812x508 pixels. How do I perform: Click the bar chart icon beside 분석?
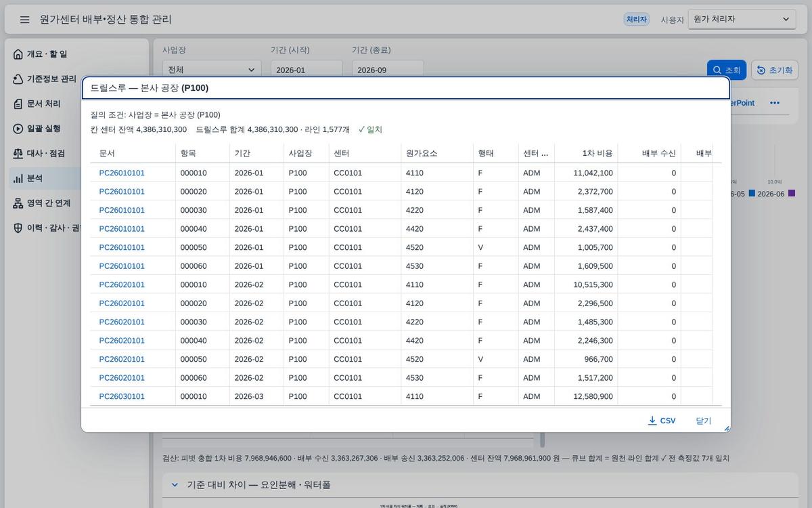(x=18, y=178)
